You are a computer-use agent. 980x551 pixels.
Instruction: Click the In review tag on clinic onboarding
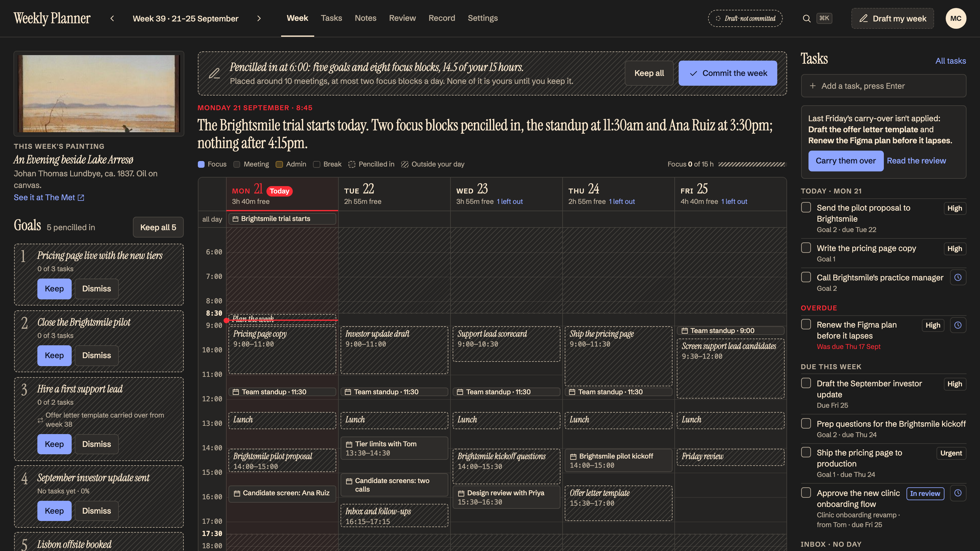pyautogui.click(x=925, y=493)
